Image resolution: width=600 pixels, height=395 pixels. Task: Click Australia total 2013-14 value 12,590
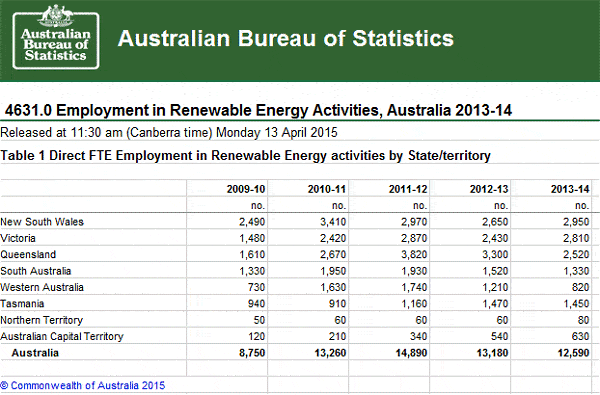pyautogui.click(x=574, y=353)
